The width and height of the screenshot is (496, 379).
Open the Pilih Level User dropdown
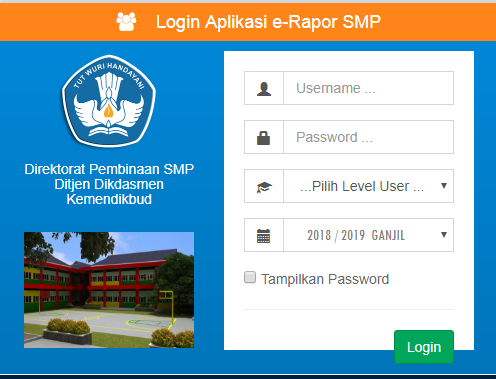click(x=368, y=186)
